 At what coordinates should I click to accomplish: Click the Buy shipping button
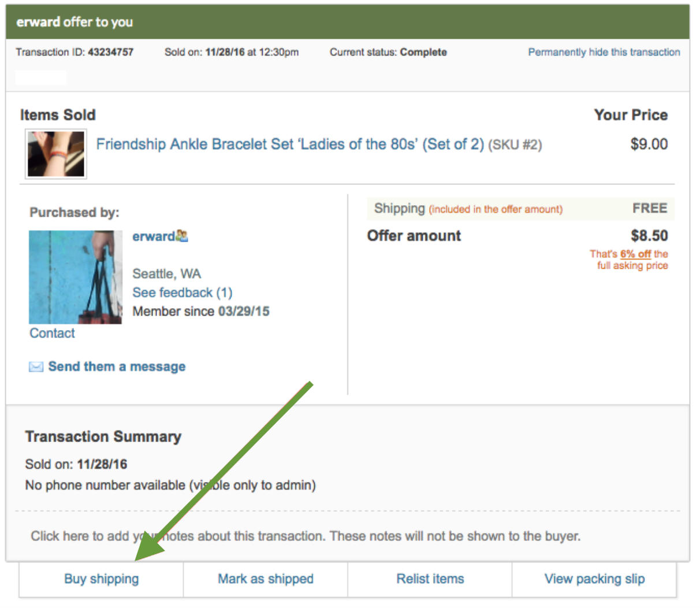101,579
